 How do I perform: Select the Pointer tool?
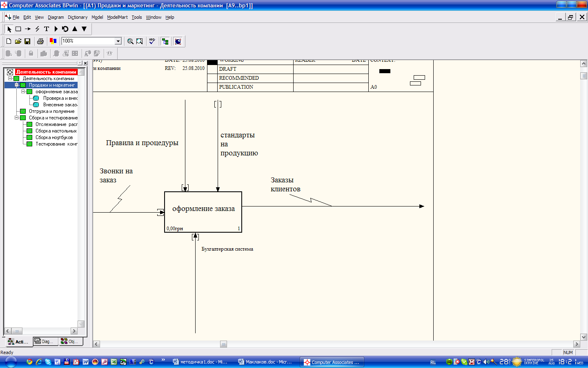click(9, 29)
